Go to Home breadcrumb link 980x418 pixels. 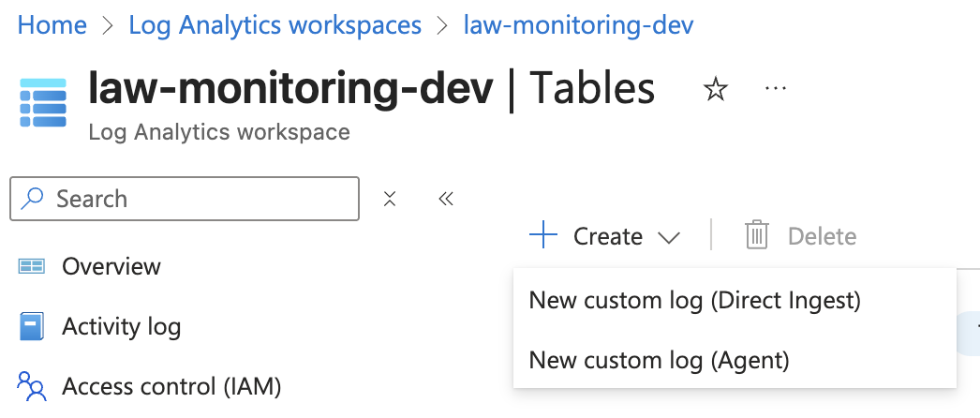[52, 25]
